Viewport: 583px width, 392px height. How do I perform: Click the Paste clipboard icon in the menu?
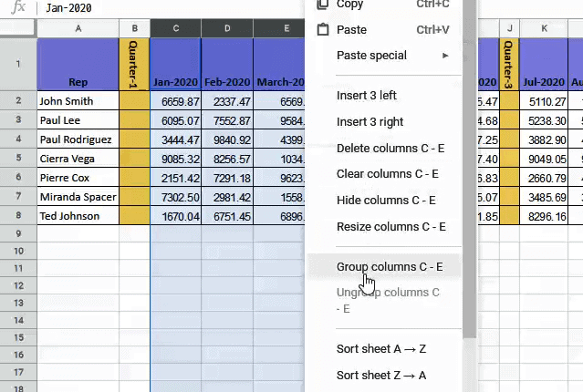(322, 29)
